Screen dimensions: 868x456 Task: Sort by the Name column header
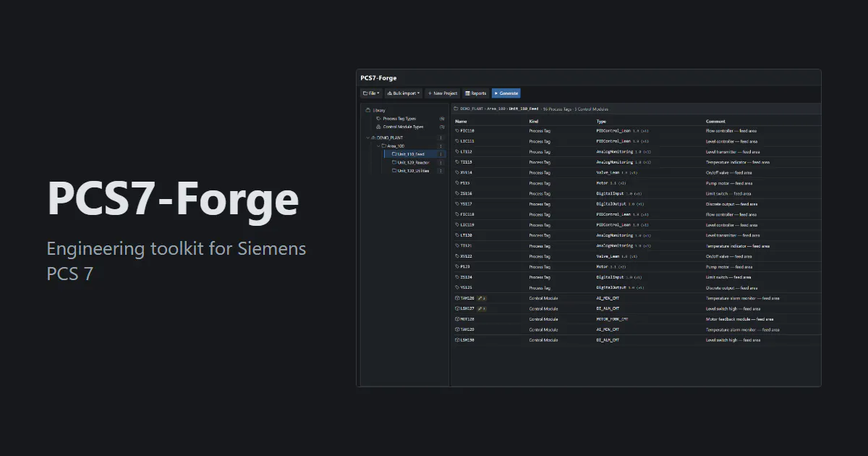[x=461, y=121]
